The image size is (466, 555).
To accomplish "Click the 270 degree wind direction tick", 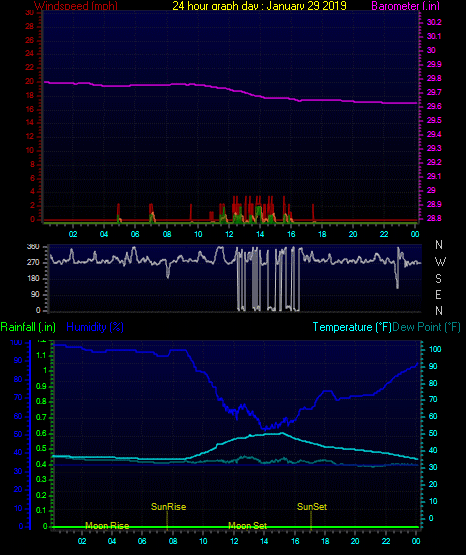I will tap(34, 262).
